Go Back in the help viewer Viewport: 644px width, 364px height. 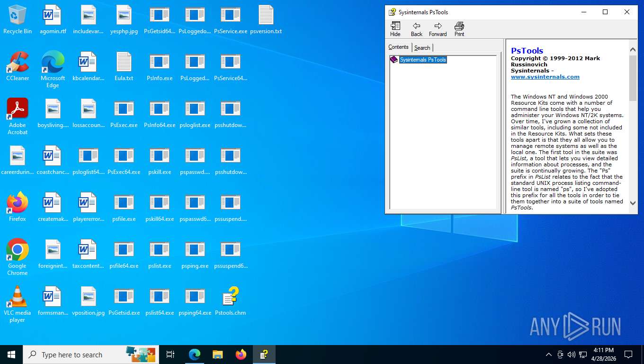pyautogui.click(x=417, y=29)
